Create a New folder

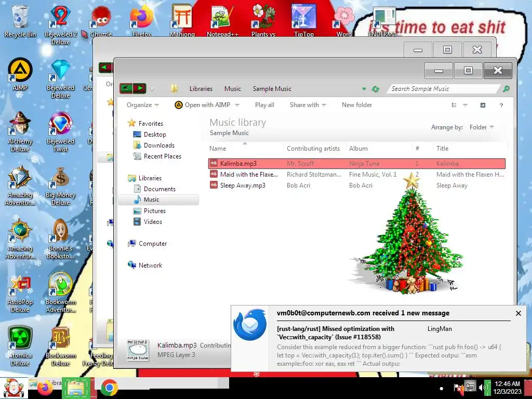(x=357, y=105)
